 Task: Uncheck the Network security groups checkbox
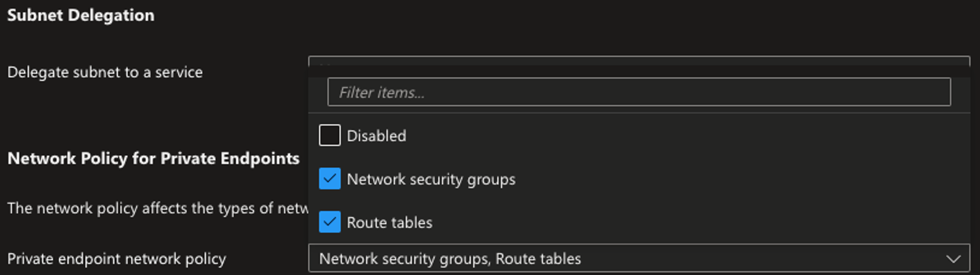pos(329,179)
